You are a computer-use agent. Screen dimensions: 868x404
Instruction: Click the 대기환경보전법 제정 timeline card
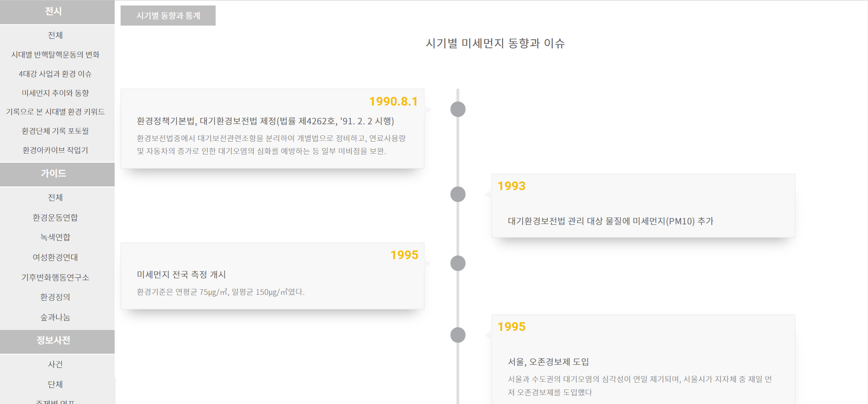(x=272, y=129)
